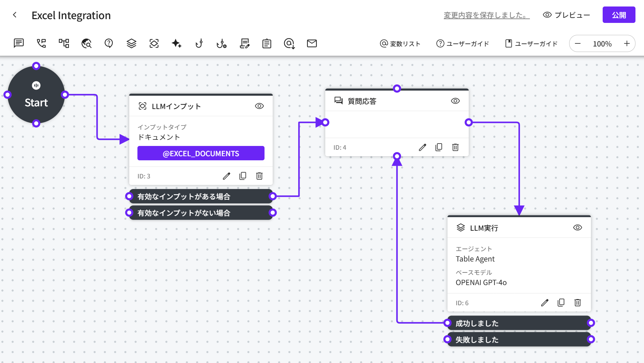Open the 変数リスト variable list
The height and width of the screenshot is (363, 644).
400,44
